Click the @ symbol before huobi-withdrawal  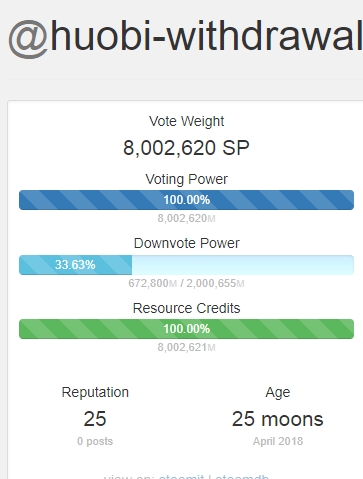28,38
